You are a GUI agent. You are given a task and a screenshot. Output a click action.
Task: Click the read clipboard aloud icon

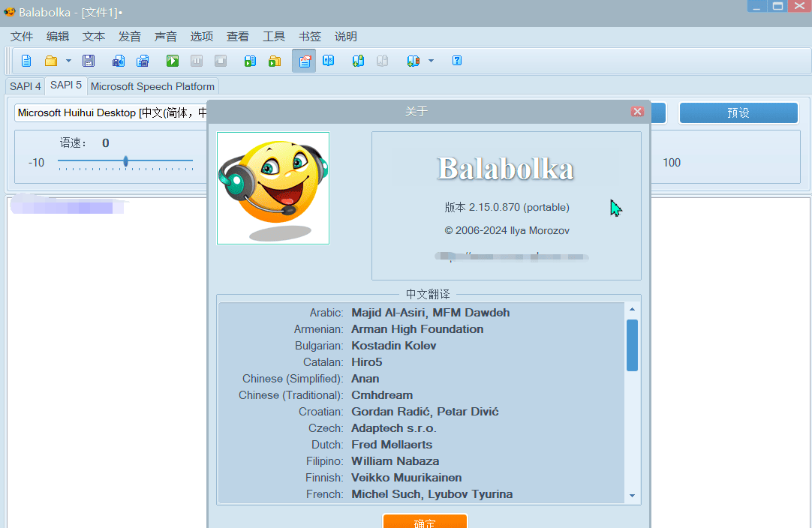click(250, 61)
